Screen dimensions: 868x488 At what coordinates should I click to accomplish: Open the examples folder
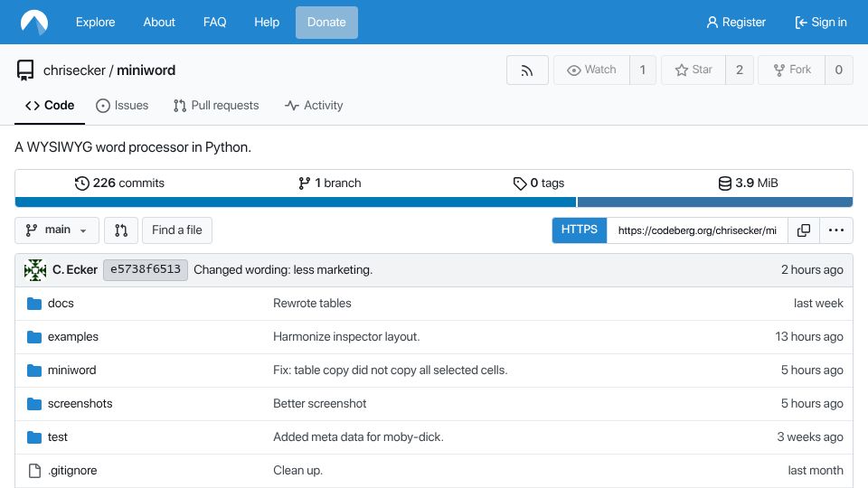[x=73, y=337]
